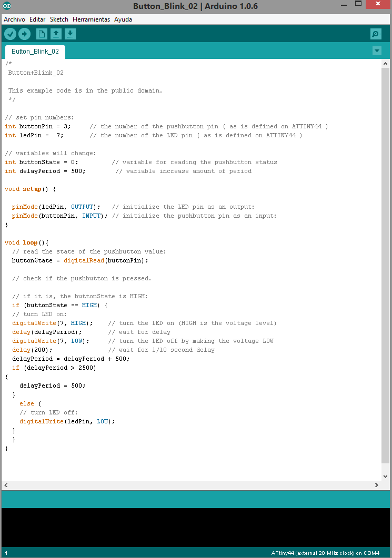Open the Herramientas menu
Image resolution: width=392 pixels, height=558 pixels.
(91, 19)
